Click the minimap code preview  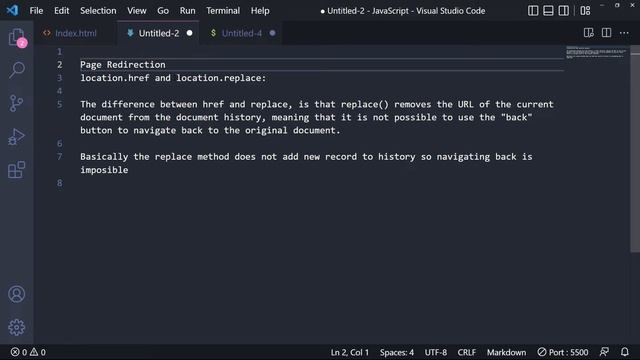pyautogui.click(x=596, y=53)
